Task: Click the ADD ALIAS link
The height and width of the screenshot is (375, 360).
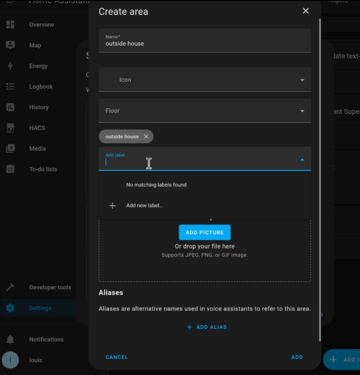Action: (207, 327)
